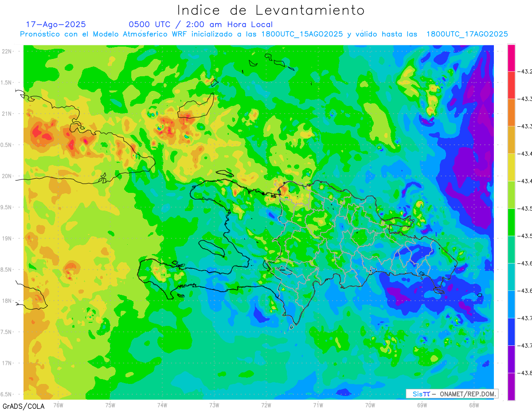This screenshot has height=411, width=532.
Task: Click the '69W' longitude label
Action: pyautogui.click(x=422, y=405)
